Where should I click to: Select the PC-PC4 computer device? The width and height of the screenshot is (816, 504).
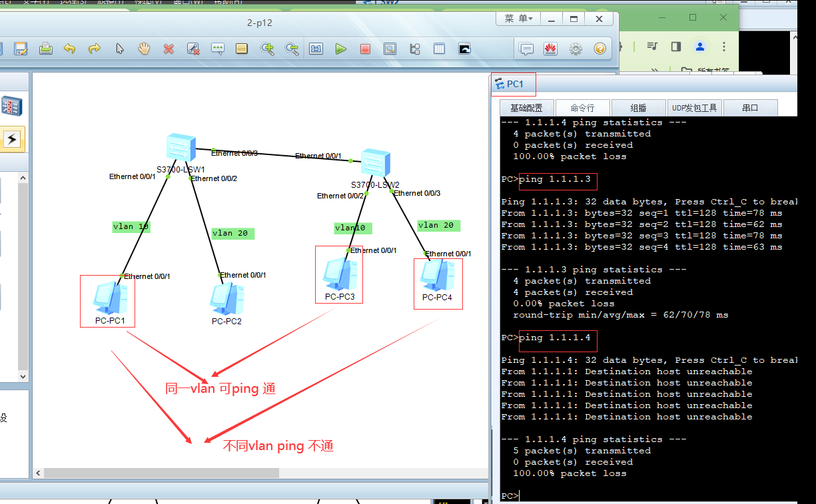point(437,275)
